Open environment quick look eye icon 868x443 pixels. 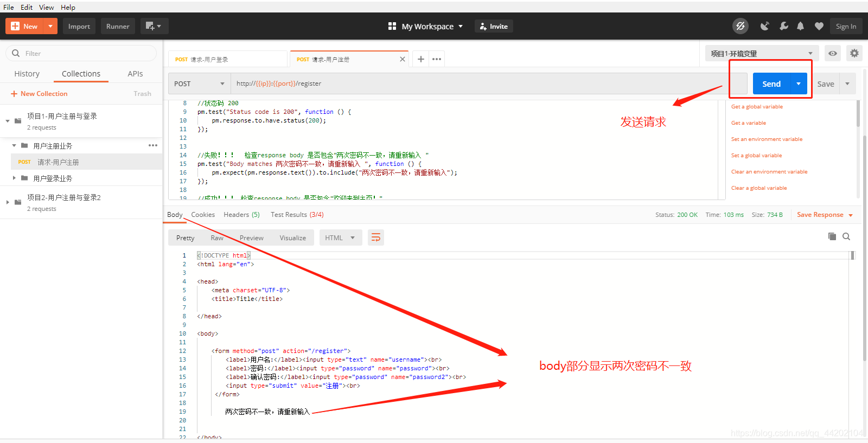coord(833,53)
